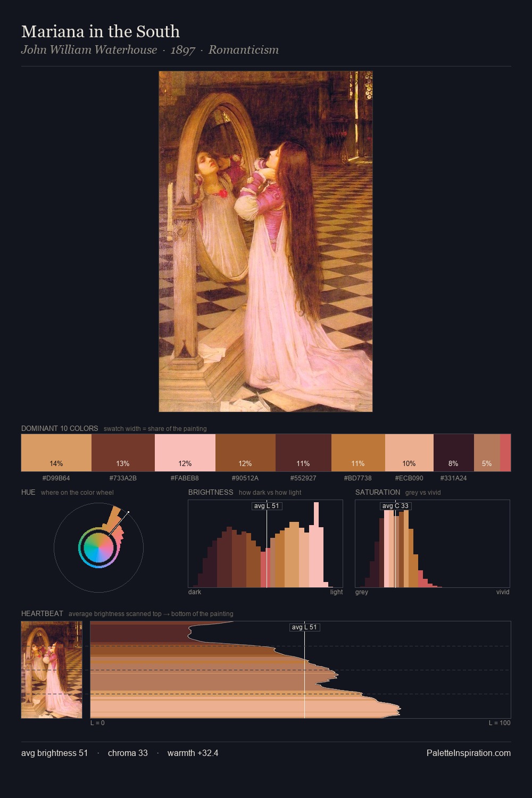Click the 'avg C 33' label in Saturation chart
Viewport: 532px width, 798px height.
click(x=395, y=506)
